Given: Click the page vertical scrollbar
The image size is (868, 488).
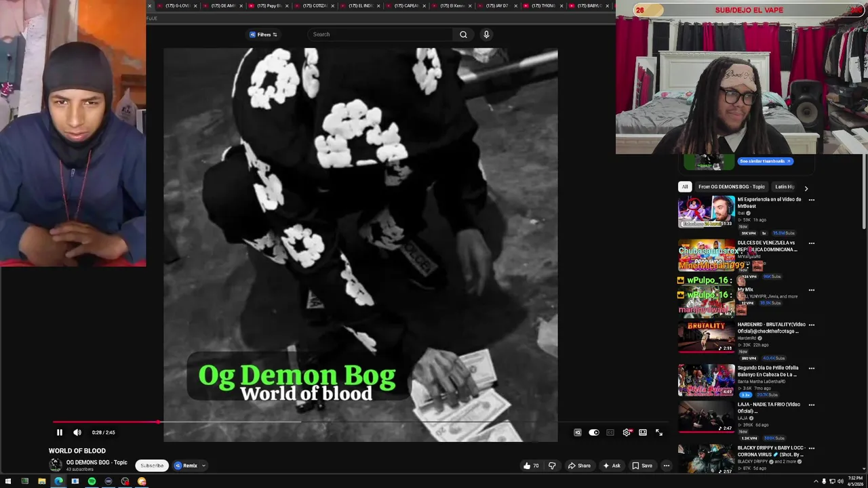Looking at the screenshot, I should (865, 192).
